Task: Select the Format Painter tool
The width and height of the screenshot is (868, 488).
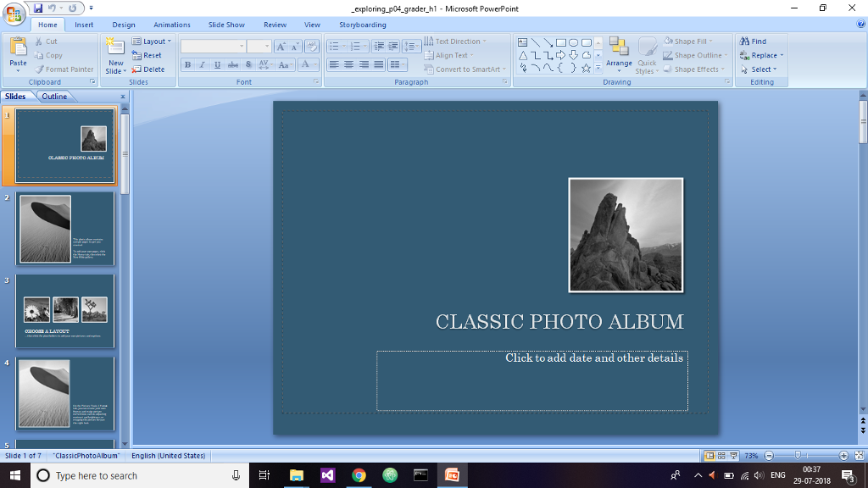Action: [x=65, y=69]
